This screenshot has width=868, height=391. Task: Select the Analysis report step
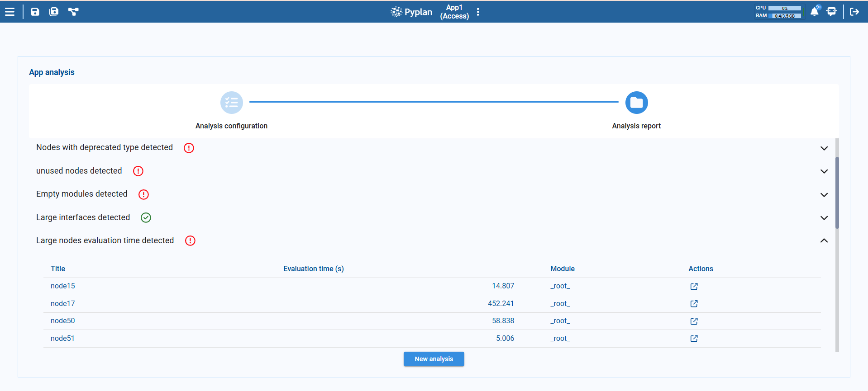[x=636, y=103]
